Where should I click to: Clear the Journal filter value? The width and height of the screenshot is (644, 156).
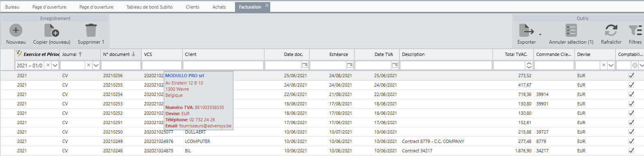[x=88, y=65]
